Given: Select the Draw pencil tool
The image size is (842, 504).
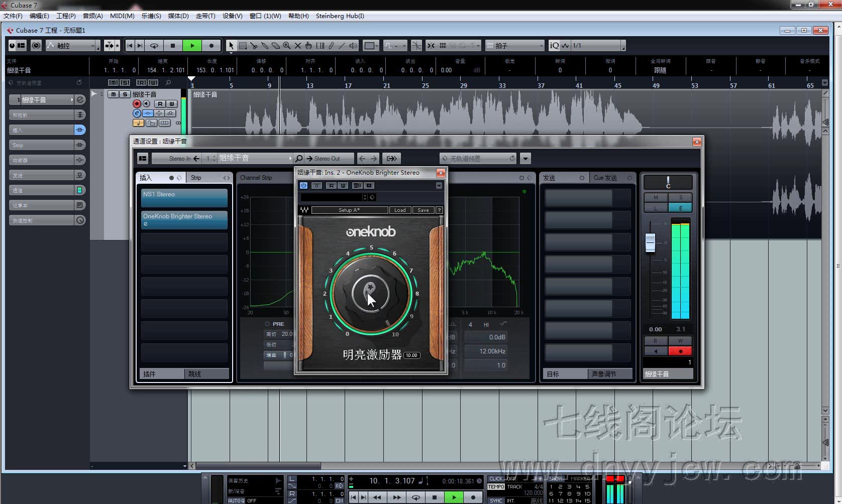Looking at the screenshot, I should pyautogui.click(x=331, y=46).
